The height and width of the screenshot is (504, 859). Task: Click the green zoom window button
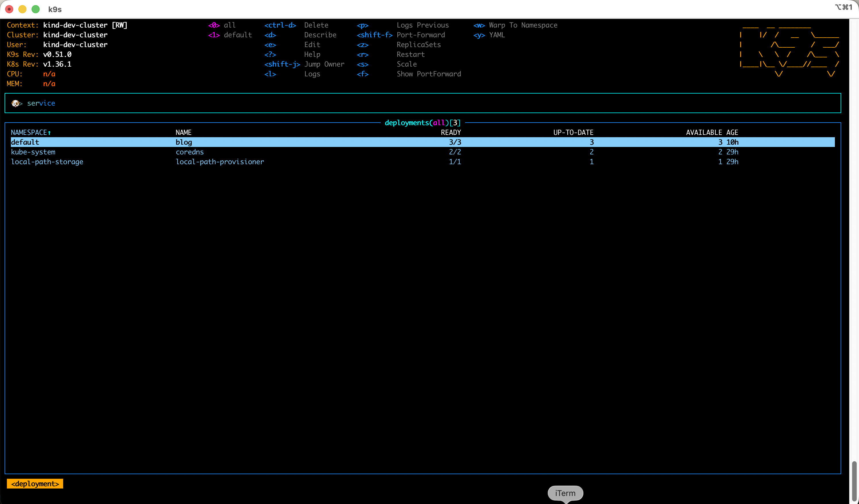click(35, 9)
